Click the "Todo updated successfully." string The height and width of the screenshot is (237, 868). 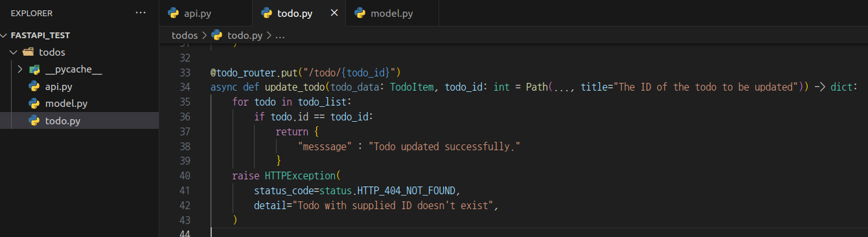coord(444,146)
